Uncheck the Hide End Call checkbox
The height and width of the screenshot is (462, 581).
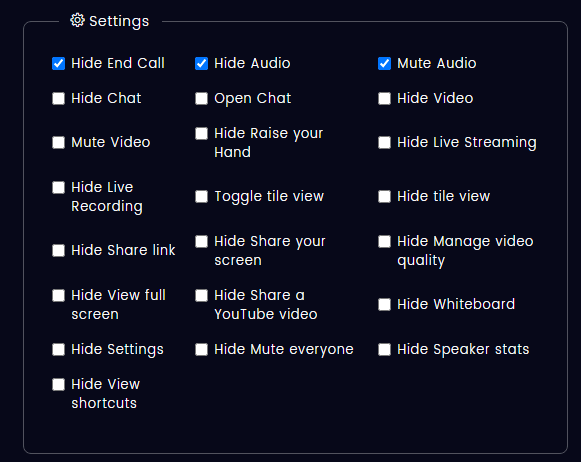coord(59,63)
